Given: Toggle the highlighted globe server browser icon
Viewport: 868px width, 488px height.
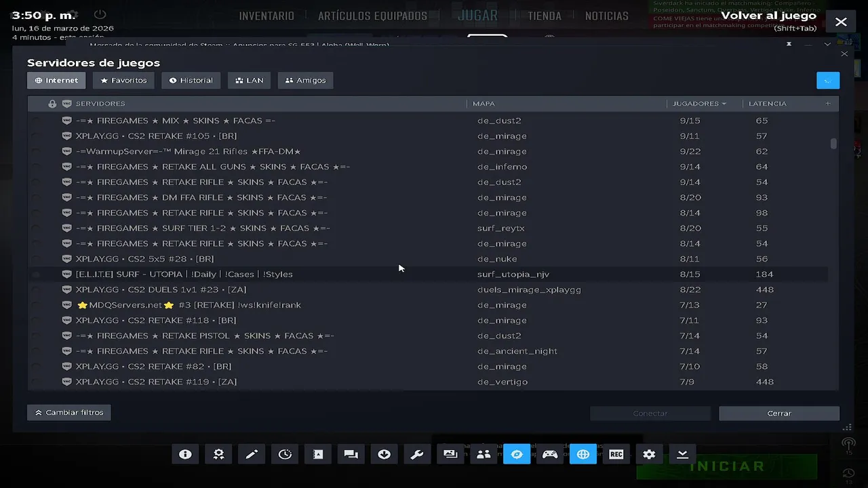Looking at the screenshot, I should click(x=583, y=454).
